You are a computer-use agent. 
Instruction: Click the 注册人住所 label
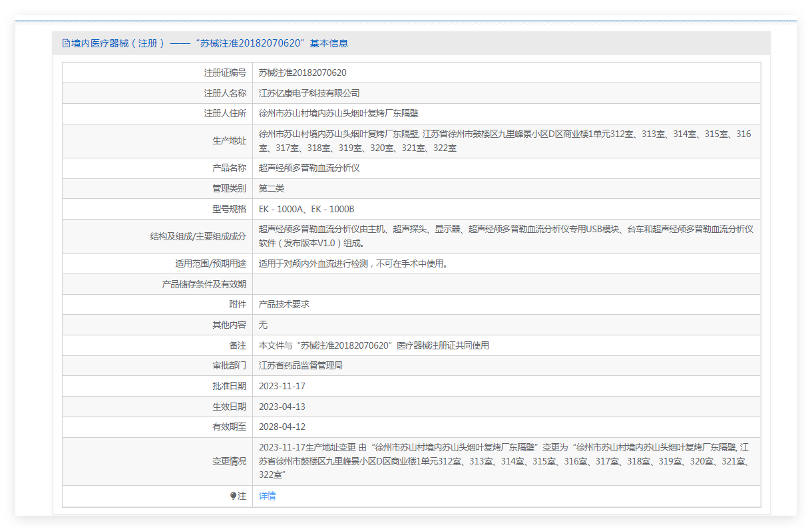tap(225, 114)
